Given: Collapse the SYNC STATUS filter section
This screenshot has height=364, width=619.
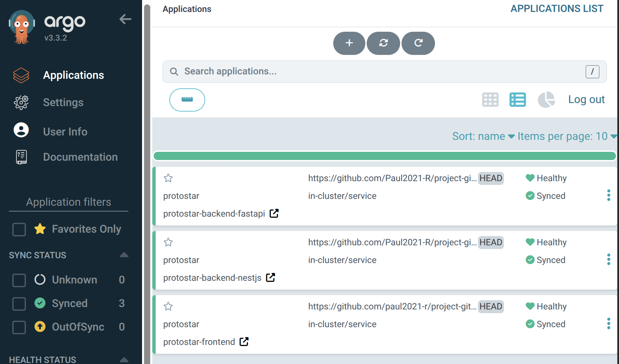Looking at the screenshot, I should pos(124,255).
